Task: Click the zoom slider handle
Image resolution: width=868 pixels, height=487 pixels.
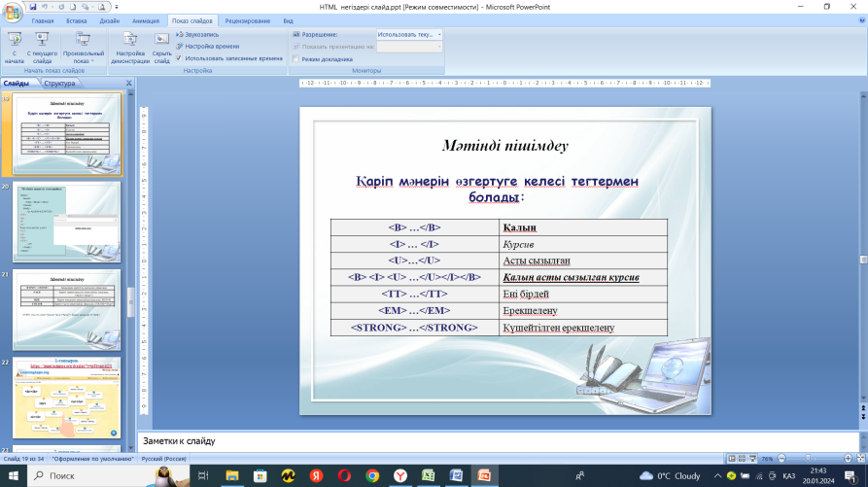Action: 808,458
